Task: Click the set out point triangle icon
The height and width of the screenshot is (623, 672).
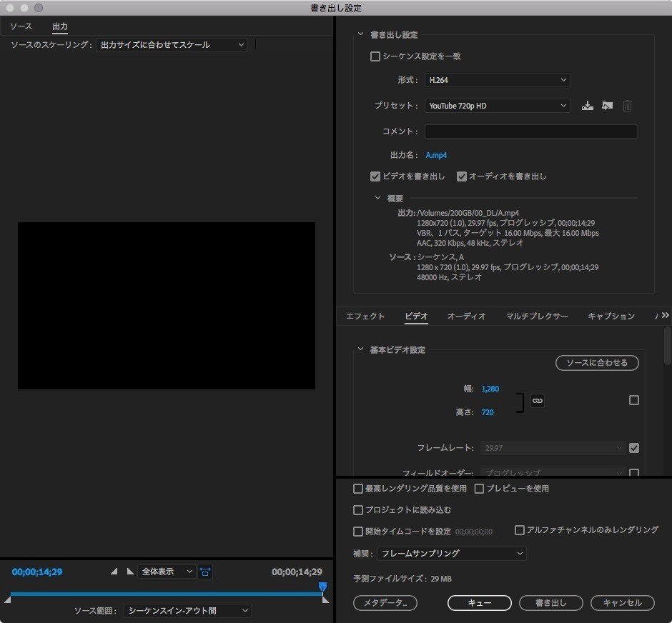Action: [130, 571]
